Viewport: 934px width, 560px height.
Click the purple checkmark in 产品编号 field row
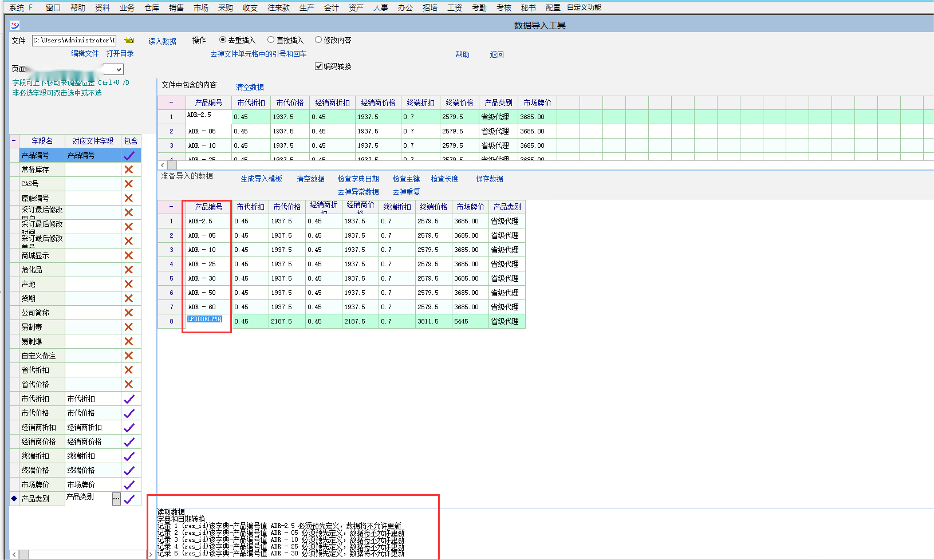(129, 155)
